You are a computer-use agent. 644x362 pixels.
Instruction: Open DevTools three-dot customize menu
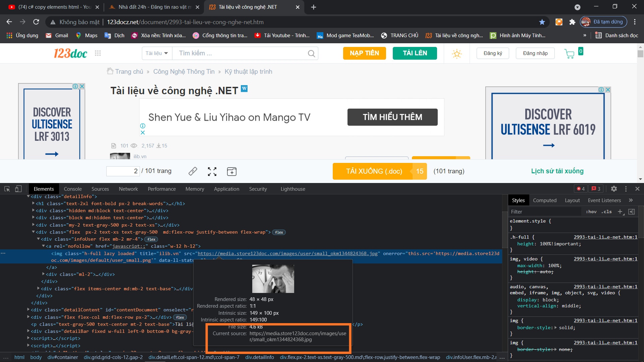(x=626, y=189)
